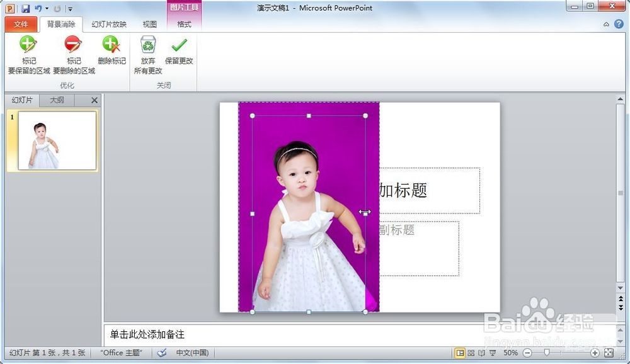Switch to Slide Sorter view

coord(471,353)
